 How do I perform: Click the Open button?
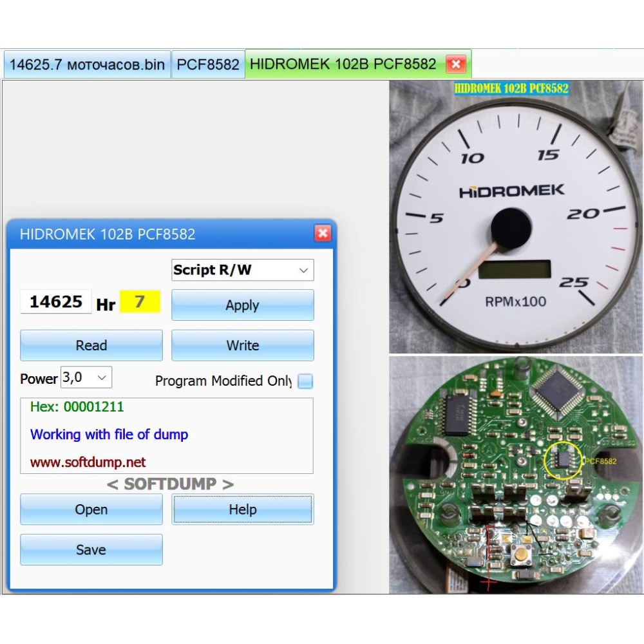[x=91, y=509]
